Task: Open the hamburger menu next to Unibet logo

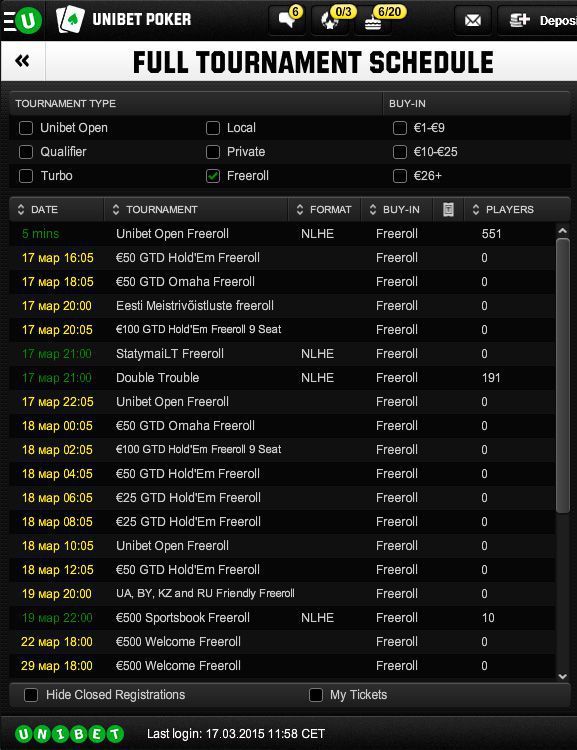Action: click(x=10, y=21)
